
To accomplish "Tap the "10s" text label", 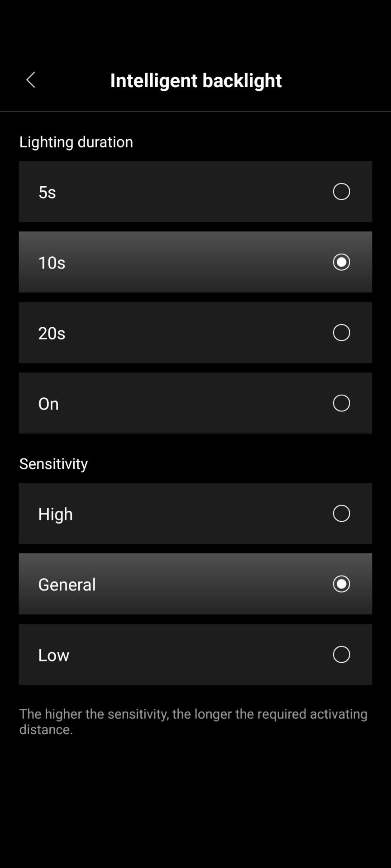I will pyautogui.click(x=52, y=263).
